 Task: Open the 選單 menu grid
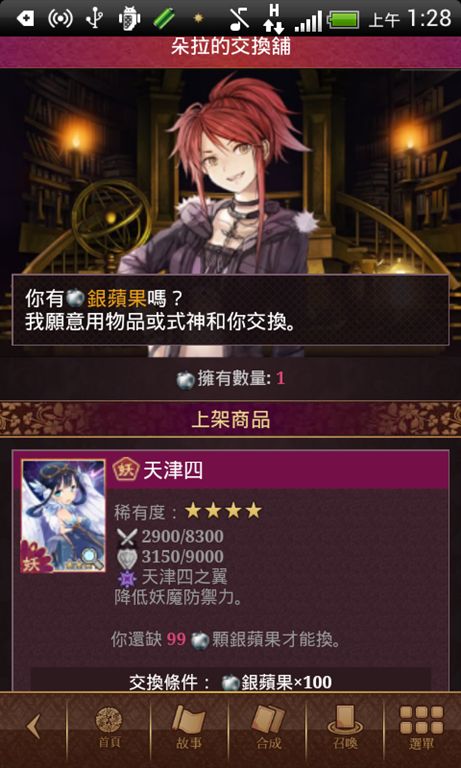[422, 728]
